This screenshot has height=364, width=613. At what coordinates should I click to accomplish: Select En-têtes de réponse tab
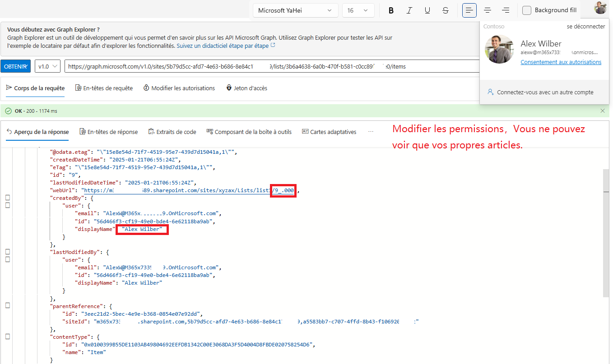[109, 132]
